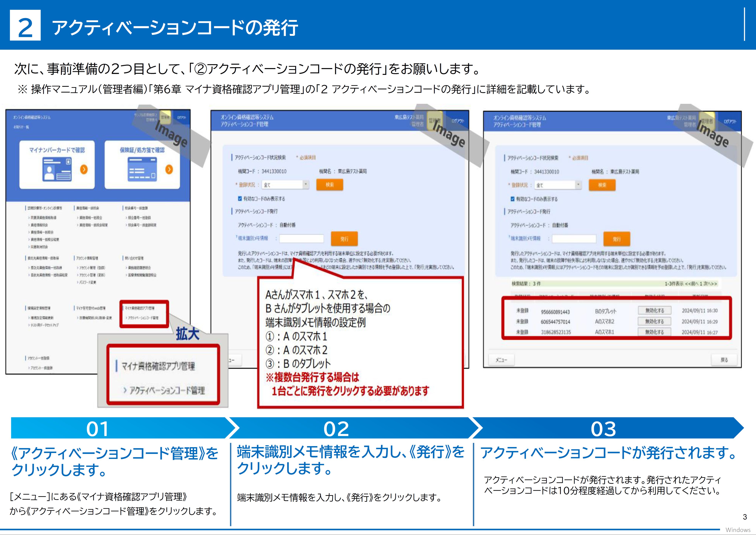Click メニュー button in step 03 results screenshot
This screenshot has height=535, width=756.
[x=501, y=360]
